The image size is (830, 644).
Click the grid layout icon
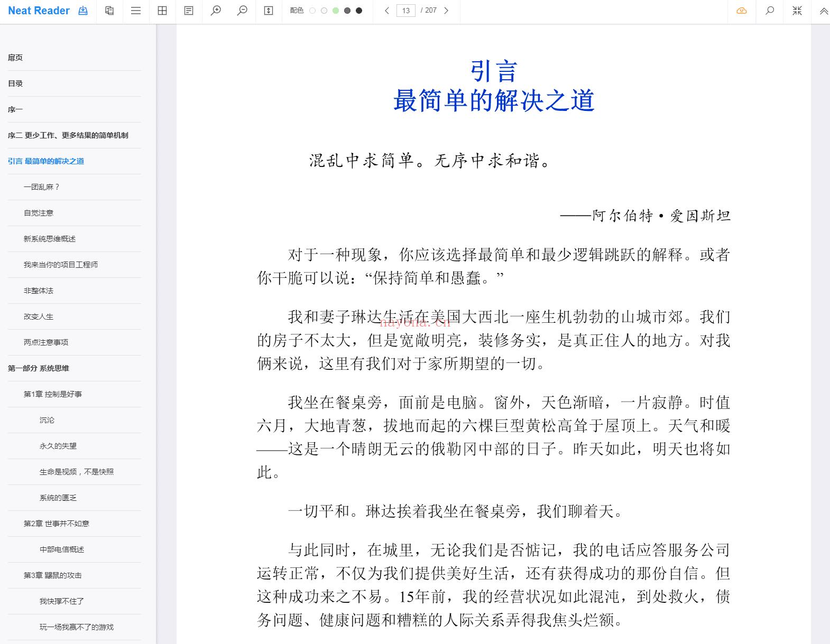162,11
